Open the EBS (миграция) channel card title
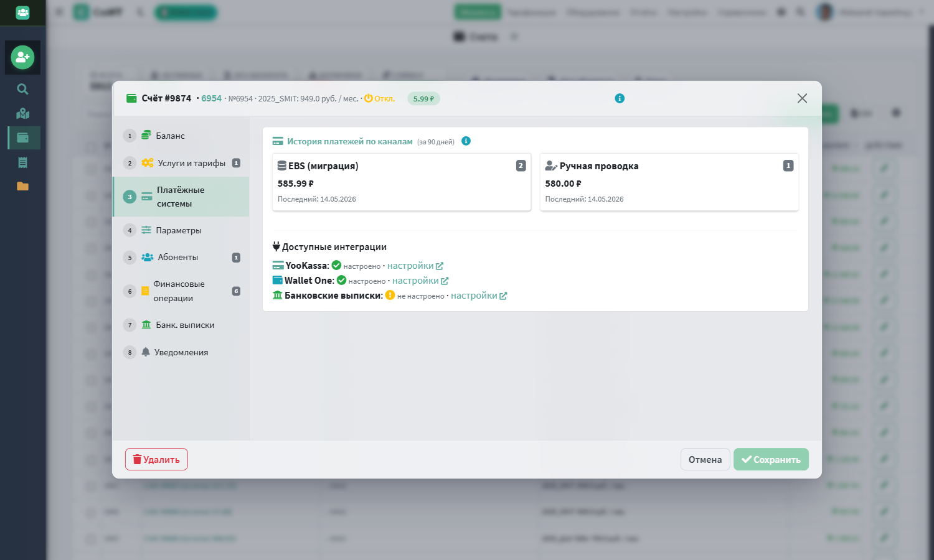This screenshot has height=560, width=934. (x=323, y=166)
